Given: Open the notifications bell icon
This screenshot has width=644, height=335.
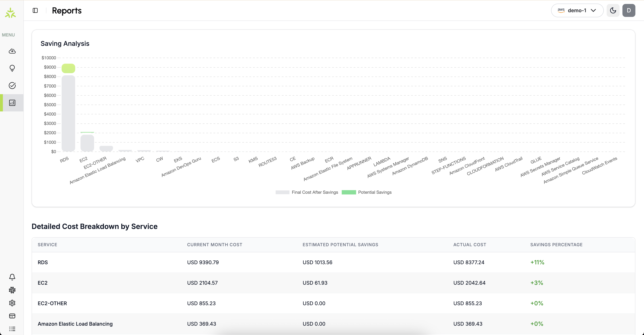Looking at the screenshot, I should (12, 277).
